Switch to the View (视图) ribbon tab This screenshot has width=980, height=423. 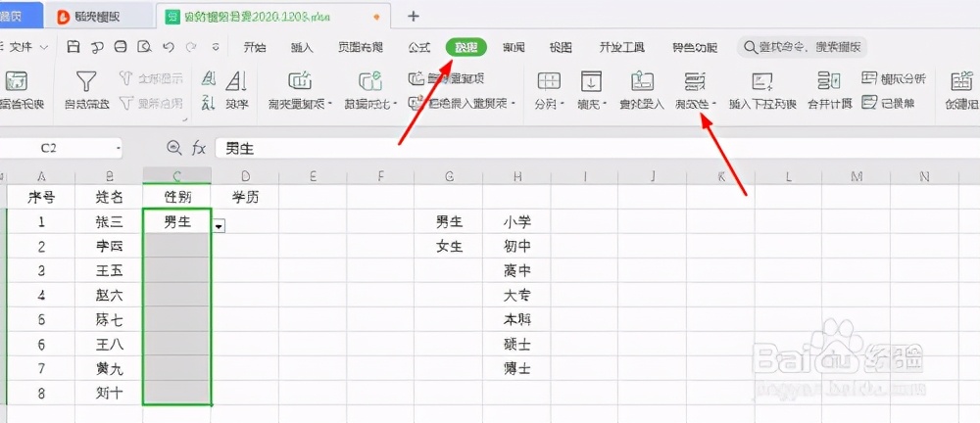561,47
